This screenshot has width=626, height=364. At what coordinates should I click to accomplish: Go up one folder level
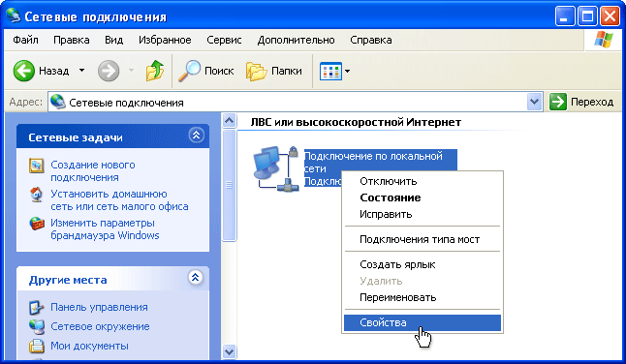(x=154, y=71)
